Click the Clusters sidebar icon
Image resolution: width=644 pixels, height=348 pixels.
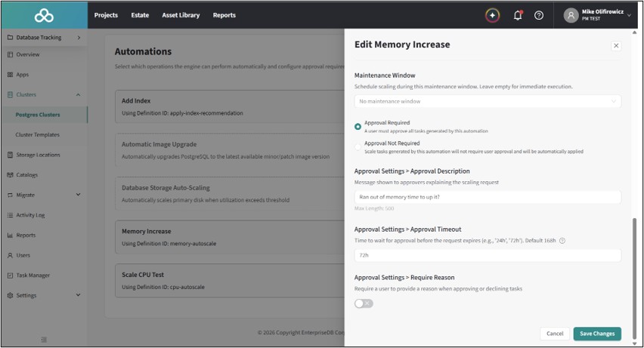tap(11, 95)
